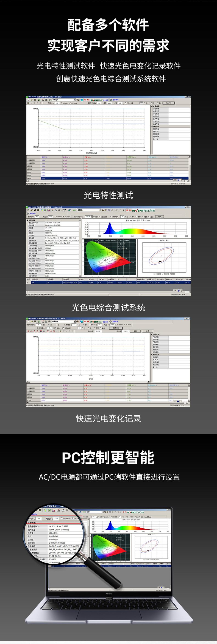217x644 pixels.
Task: Click Save disk icon in 光电特性测试 window
Action: [x=35, y=100]
